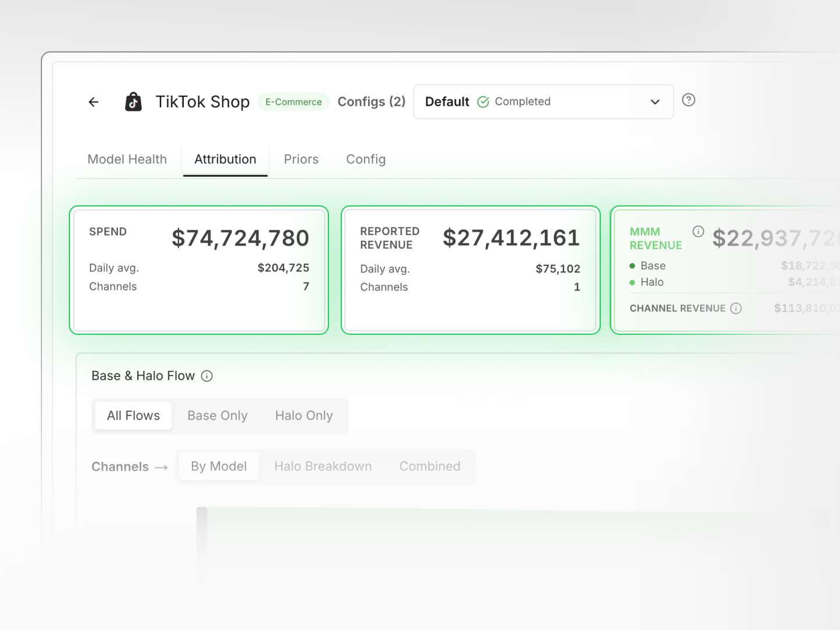Select the All Flows toggle option
The height and width of the screenshot is (630, 840).
(x=134, y=416)
